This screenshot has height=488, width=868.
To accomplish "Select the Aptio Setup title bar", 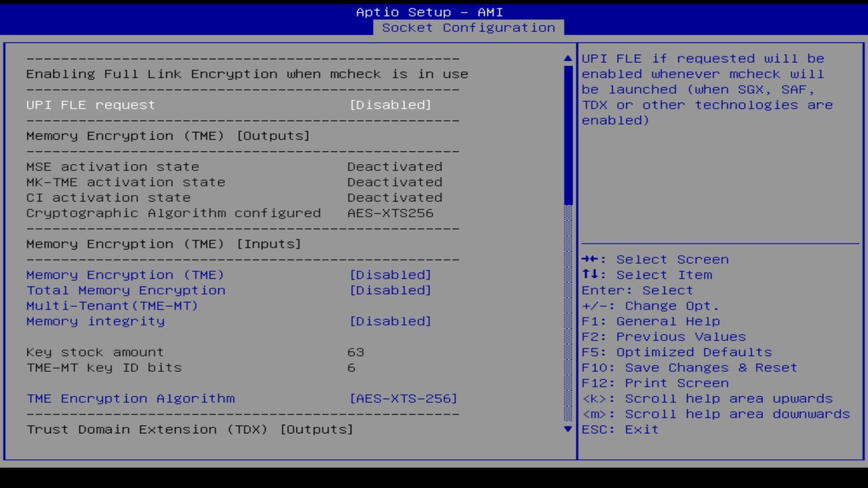I will (433, 12).
